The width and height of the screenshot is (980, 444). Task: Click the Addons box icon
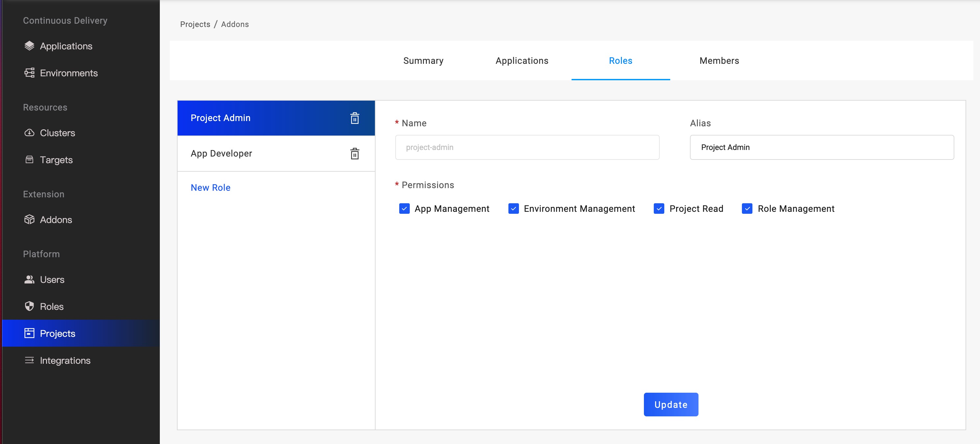[x=29, y=219]
